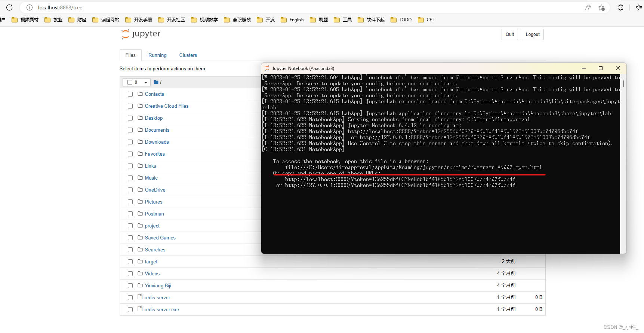Open the Yinxiang Biji folder
The image size is (644, 333).
158,285
